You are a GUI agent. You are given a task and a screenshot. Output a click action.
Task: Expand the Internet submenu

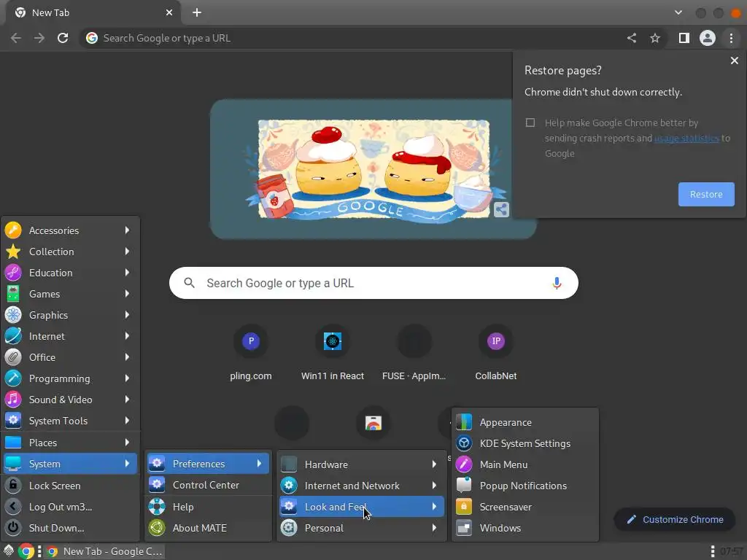[70, 336]
